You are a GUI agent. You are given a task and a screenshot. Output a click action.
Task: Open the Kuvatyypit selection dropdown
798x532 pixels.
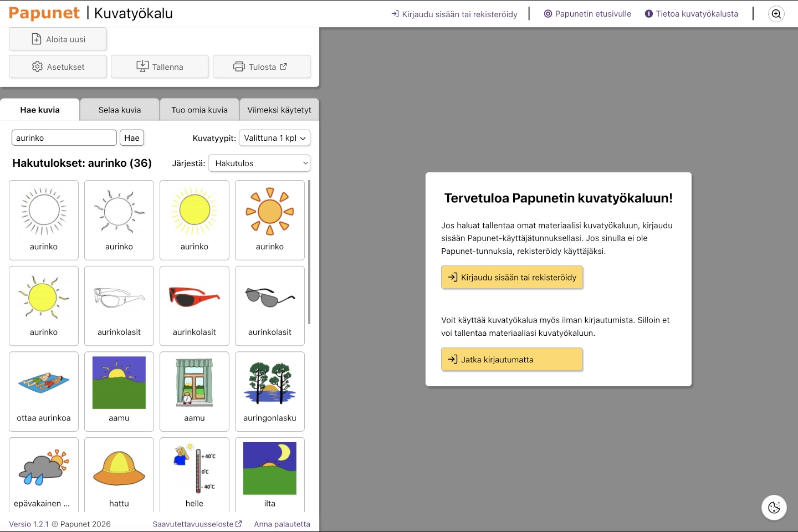tap(274, 138)
